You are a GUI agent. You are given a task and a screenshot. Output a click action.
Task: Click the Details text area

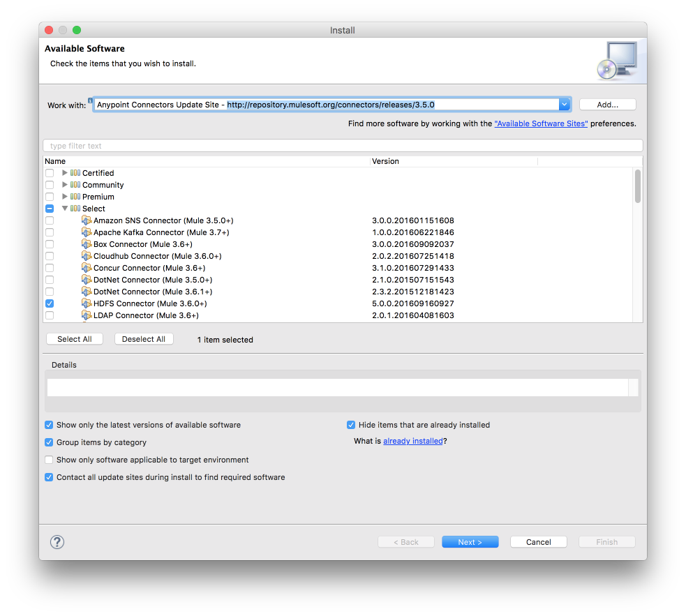click(337, 388)
